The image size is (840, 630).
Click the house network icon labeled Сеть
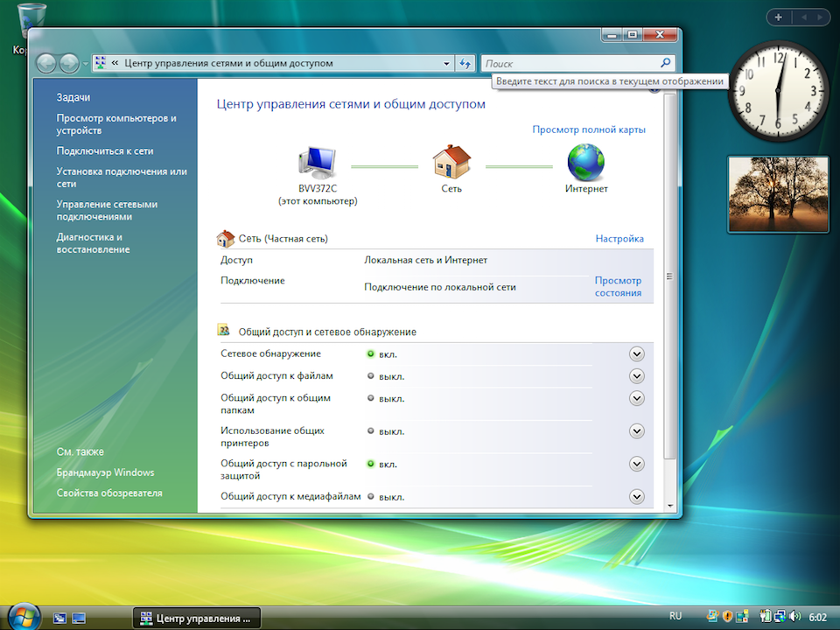coord(451,162)
